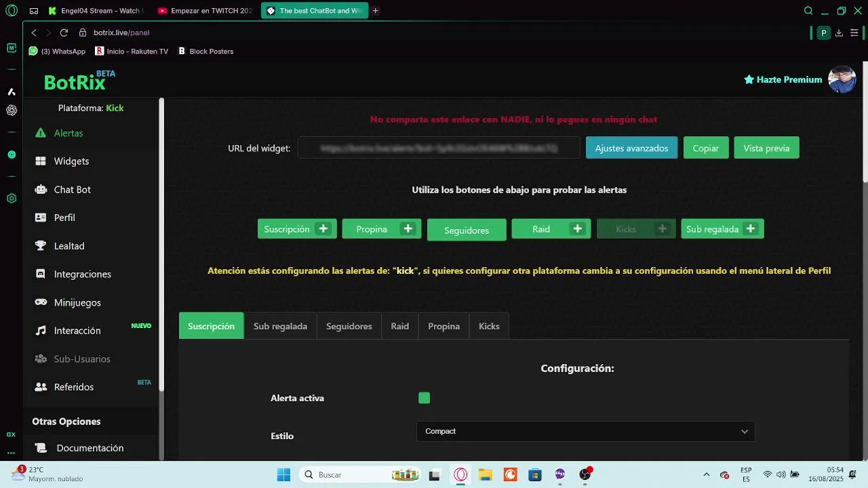Click the Ajustes avanzados button
Image resolution: width=868 pixels, height=488 pixels.
[631, 148]
